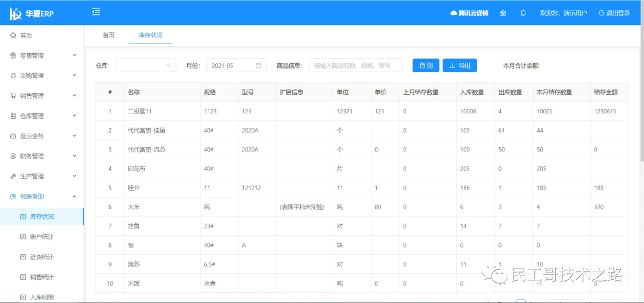Viewport: 644px width, 303px height.
Task: Toggle the sidebar collapse icon in header
Action: click(96, 12)
